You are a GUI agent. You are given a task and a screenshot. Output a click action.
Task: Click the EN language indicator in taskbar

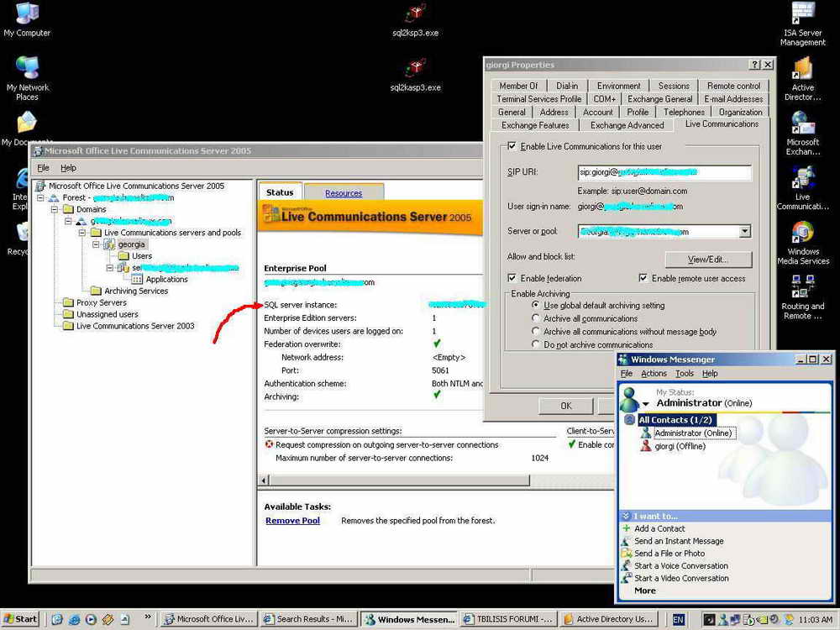pos(678,619)
